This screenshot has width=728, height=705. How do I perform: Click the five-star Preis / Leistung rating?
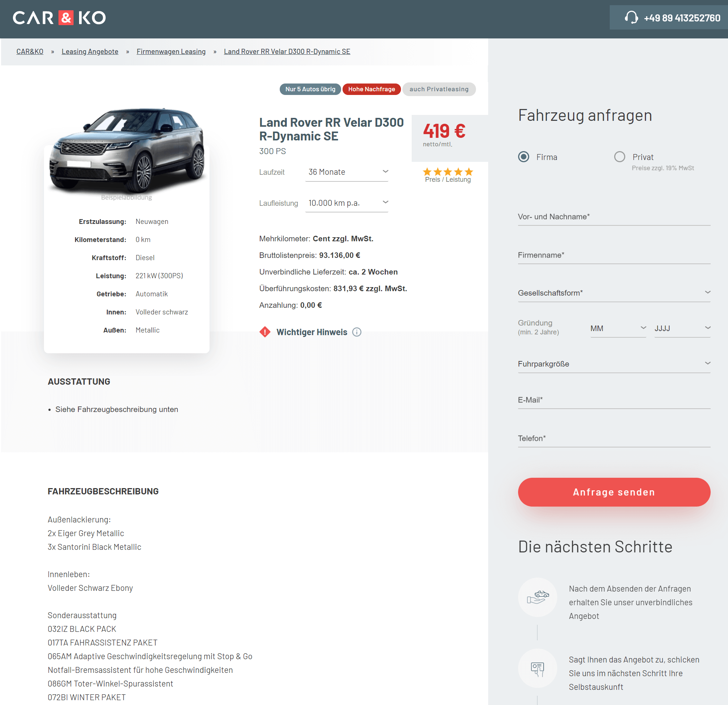pos(448,171)
